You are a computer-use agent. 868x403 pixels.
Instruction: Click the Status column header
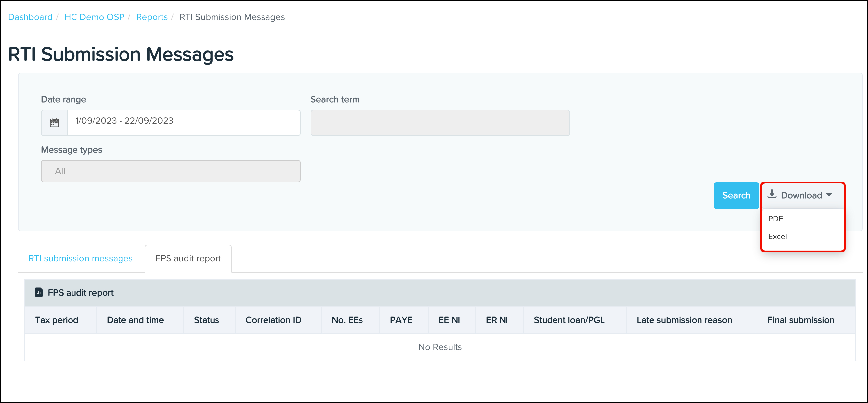tap(206, 320)
